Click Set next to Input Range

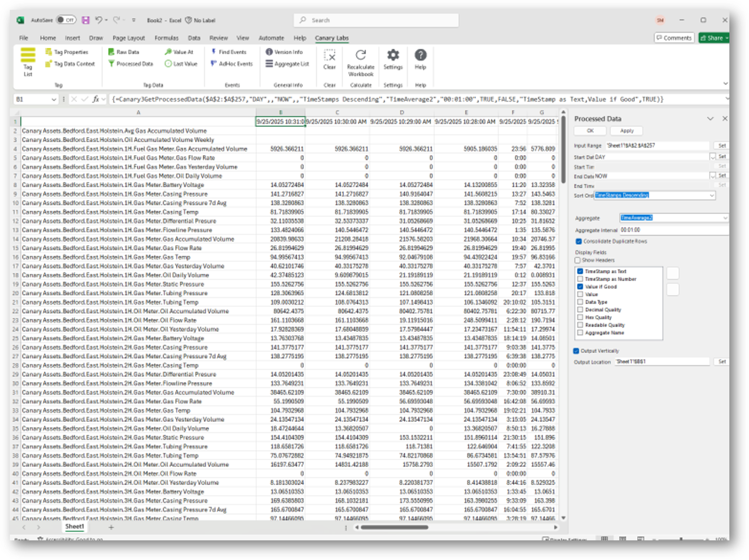[722, 146]
